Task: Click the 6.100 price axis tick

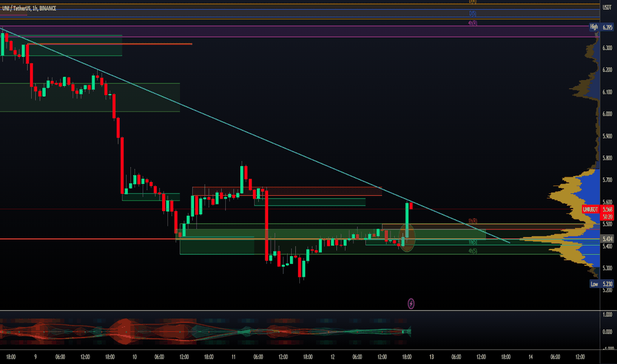Action: tap(607, 92)
